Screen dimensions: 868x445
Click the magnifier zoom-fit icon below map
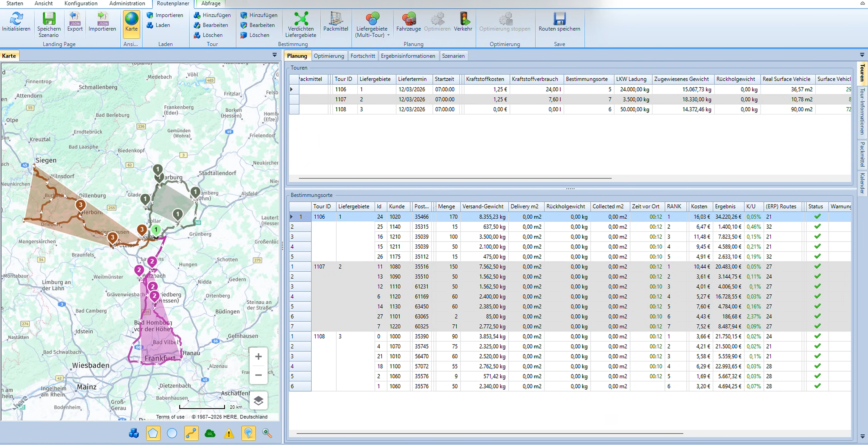point(267,433)
